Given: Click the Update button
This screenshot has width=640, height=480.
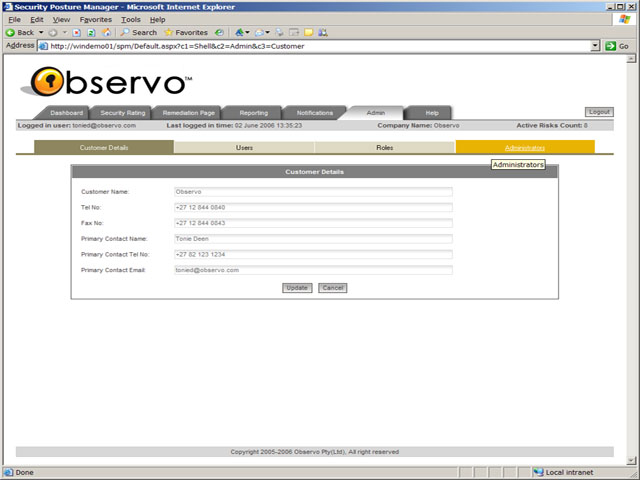Looking at the screenshot, I should [297, 288].
